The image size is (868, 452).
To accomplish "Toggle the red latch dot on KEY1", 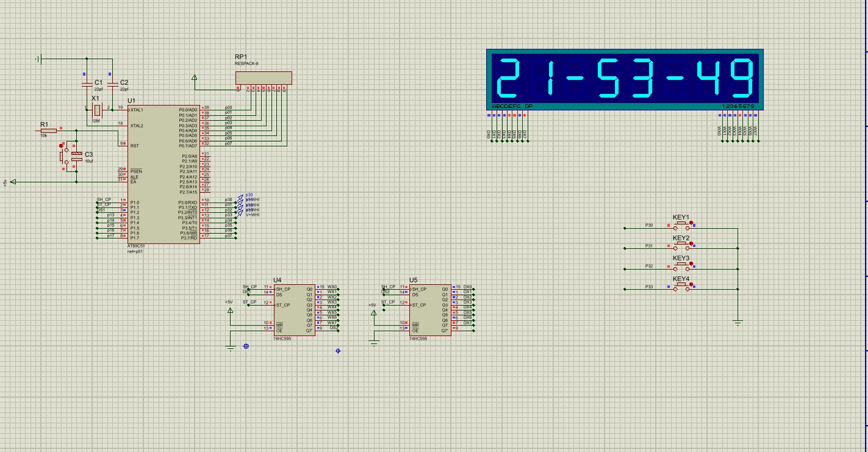I will coord(691,223).
